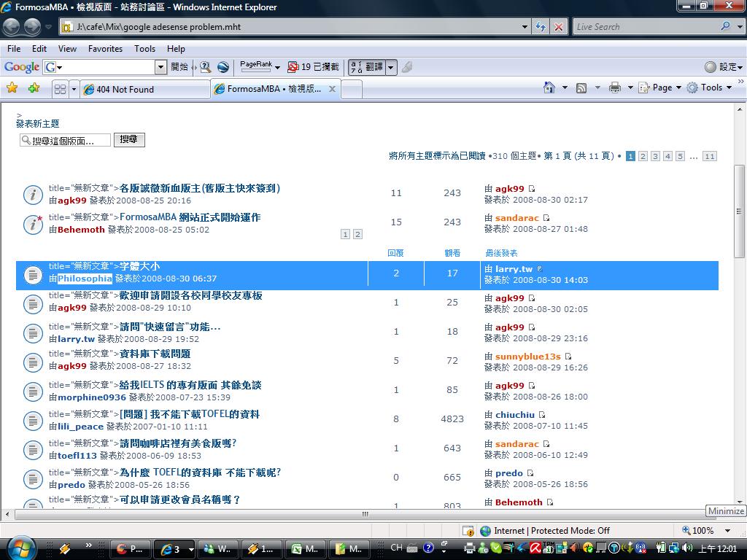Screen dimensions: 747x560
Task: Click the Refresh button beside address bar
Action: [x=541, y=27]
